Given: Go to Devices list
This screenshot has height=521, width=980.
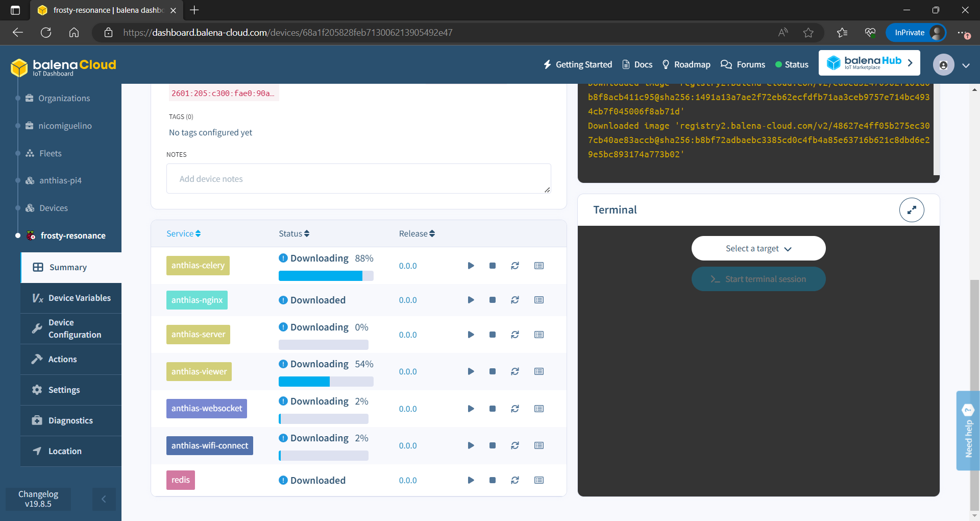Looking at the screenshot, I should (46, 208).
